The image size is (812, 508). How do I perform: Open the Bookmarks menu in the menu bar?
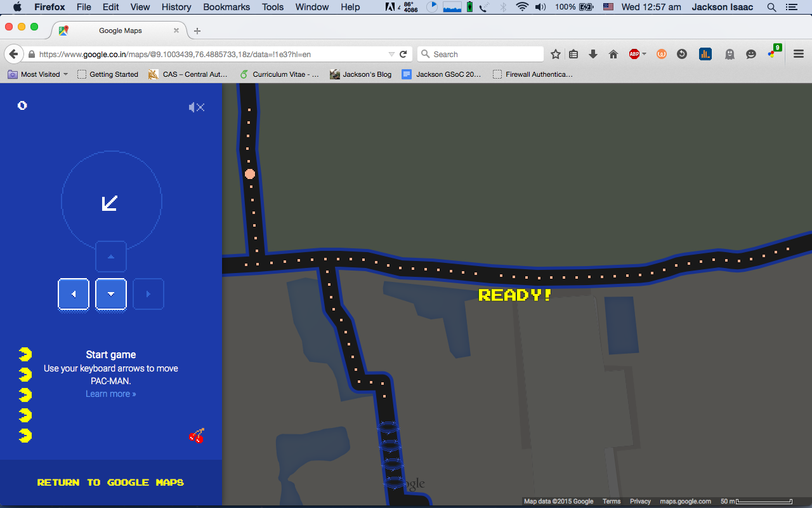(226, 7)
